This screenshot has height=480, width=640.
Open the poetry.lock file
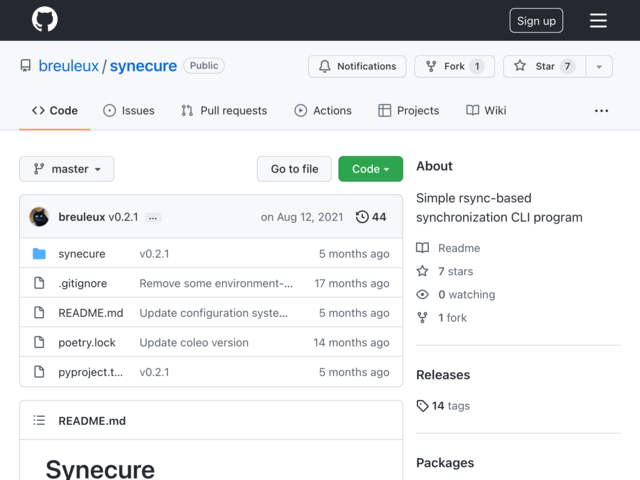click(87, 342)
